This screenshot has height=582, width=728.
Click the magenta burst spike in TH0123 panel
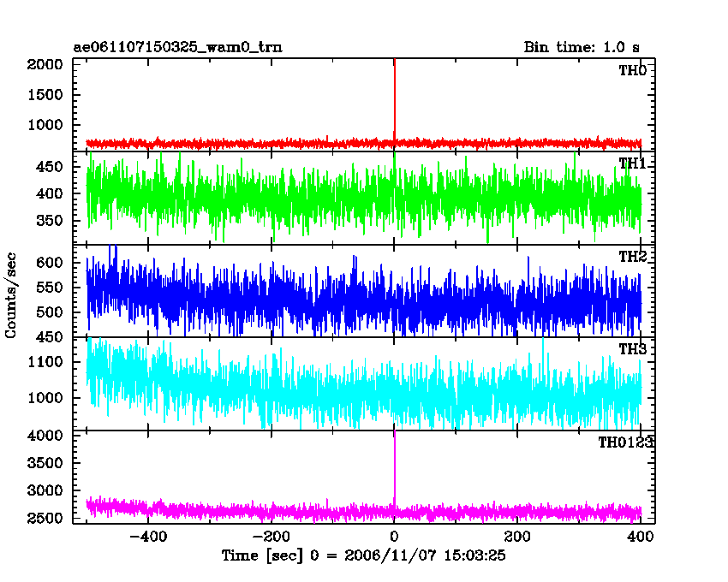395,469
